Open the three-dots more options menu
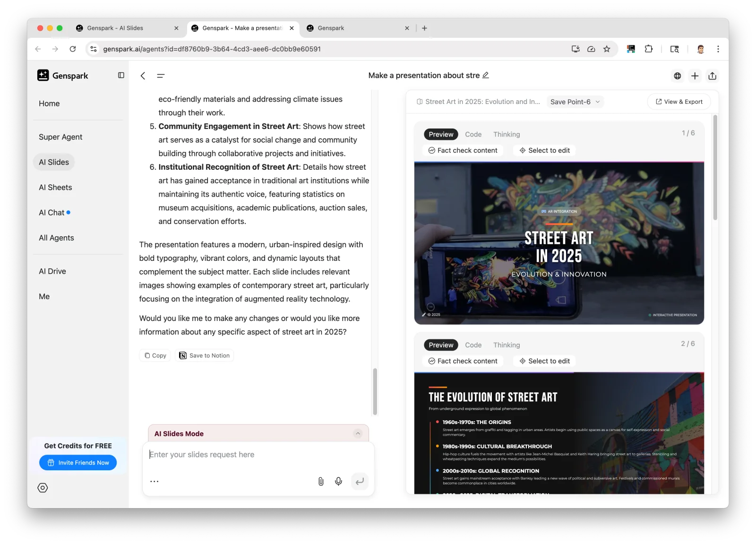 154,481
